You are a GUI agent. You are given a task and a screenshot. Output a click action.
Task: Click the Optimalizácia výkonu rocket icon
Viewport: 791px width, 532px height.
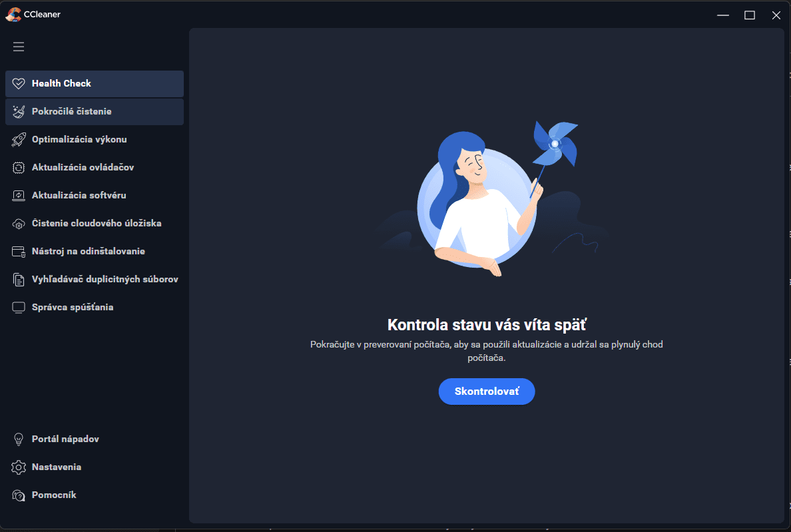(19, 139)
